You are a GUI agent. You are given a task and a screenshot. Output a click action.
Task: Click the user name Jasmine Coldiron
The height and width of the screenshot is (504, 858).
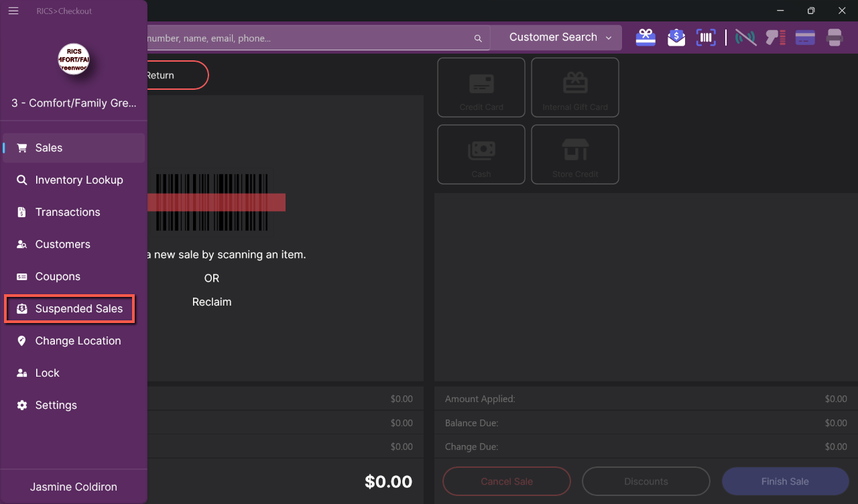click(x=74, y=487)
